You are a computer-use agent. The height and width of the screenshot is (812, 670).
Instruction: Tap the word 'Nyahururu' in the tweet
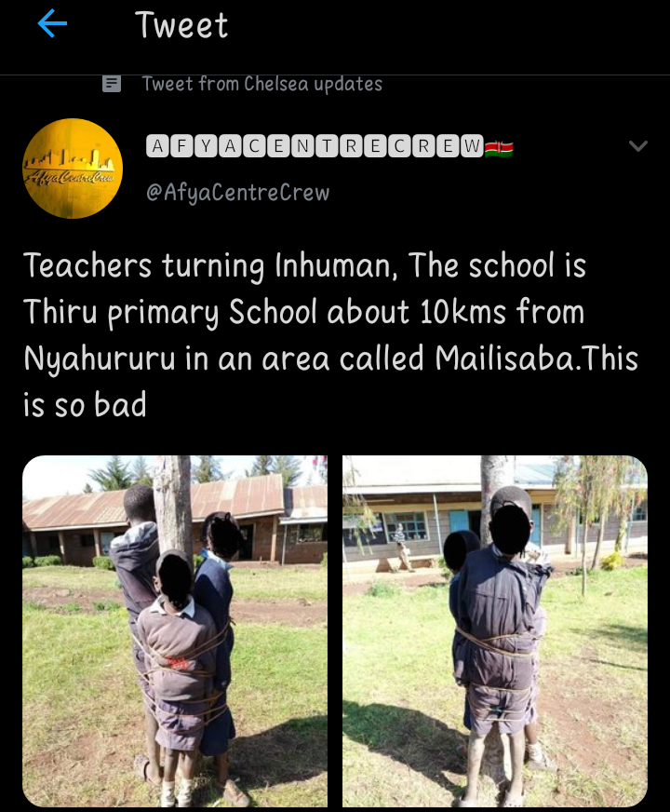(x=100, y=359)
